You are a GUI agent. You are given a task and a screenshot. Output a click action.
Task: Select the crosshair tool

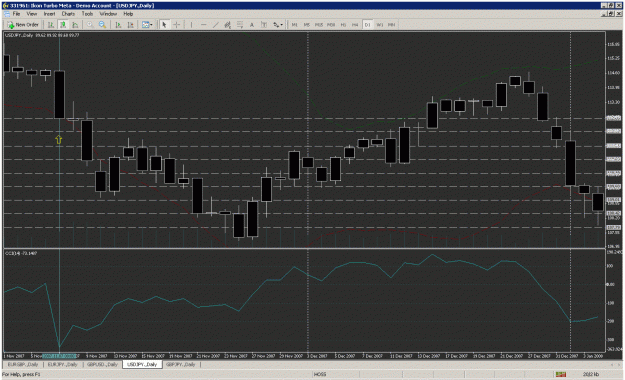coord(176,25)
